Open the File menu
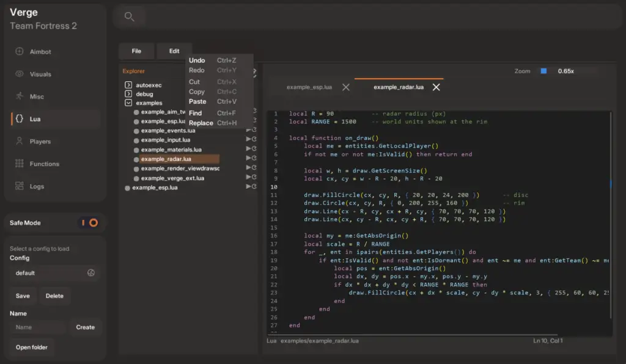The height and width of the screenshot is (364, 626). 136,51
